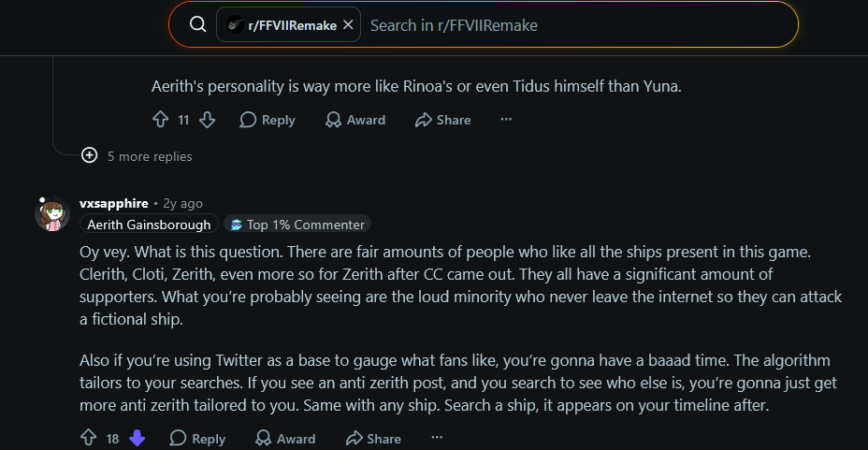Give an award to vxsapphire's comment
This screenshot has width=868, height=450.
tap(285, 439)
